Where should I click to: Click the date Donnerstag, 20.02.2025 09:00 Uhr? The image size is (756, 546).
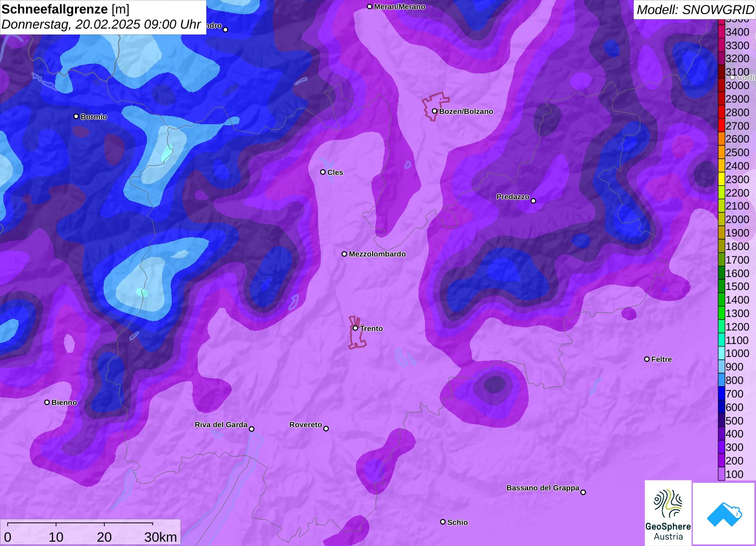pos(101,24)
